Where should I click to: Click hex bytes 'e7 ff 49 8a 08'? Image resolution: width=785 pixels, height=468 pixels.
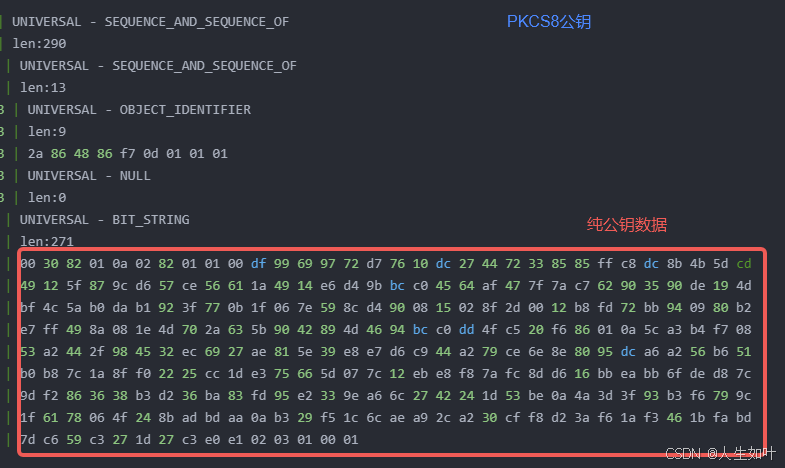(x=74, y=330)
